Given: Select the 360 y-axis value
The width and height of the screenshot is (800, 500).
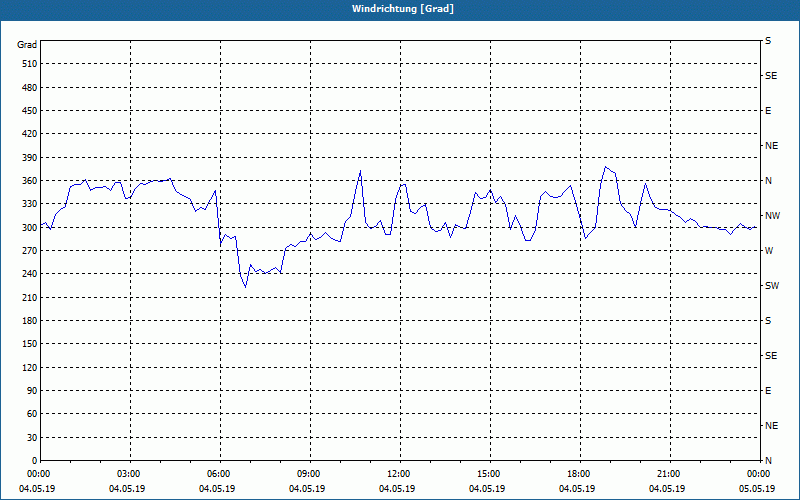Looking at the screenshot, I should pos(30,181).
